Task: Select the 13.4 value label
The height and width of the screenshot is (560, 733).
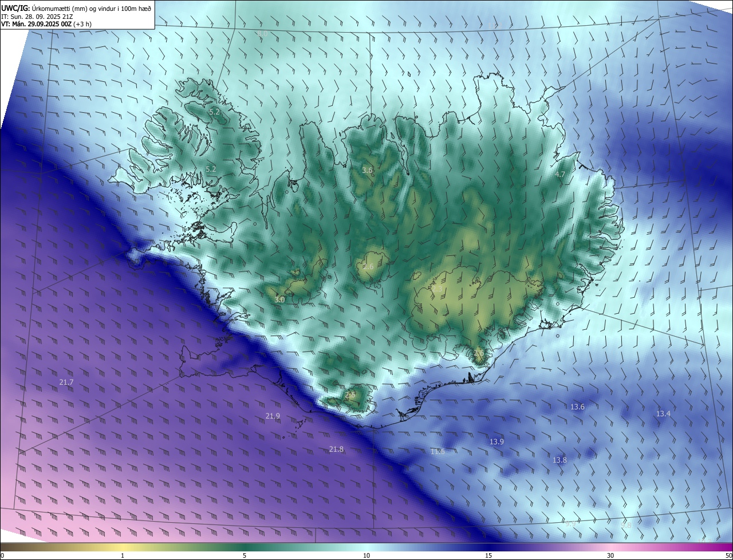Action: [x=663, y=413]
